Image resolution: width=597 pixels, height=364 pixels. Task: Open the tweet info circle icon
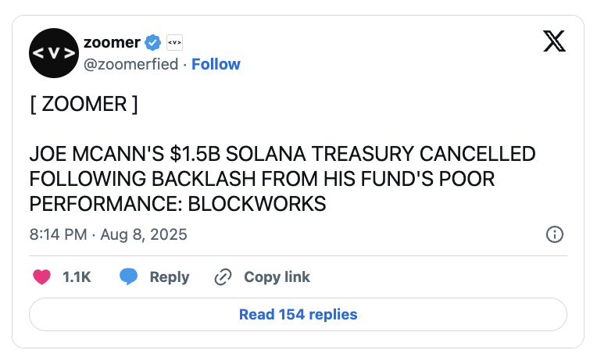[x=554, y=234]
